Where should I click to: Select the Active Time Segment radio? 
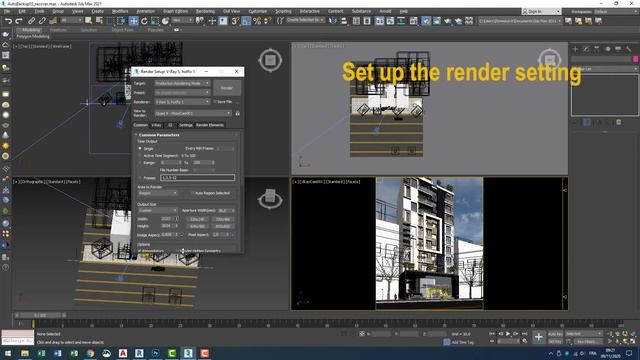click(140, 156)
